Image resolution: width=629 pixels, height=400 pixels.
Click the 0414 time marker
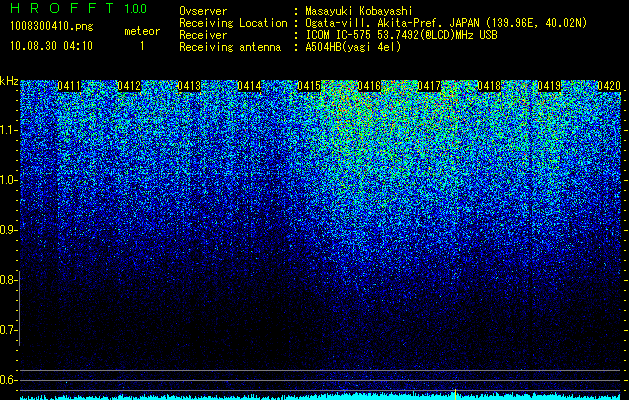click(249, 86)
